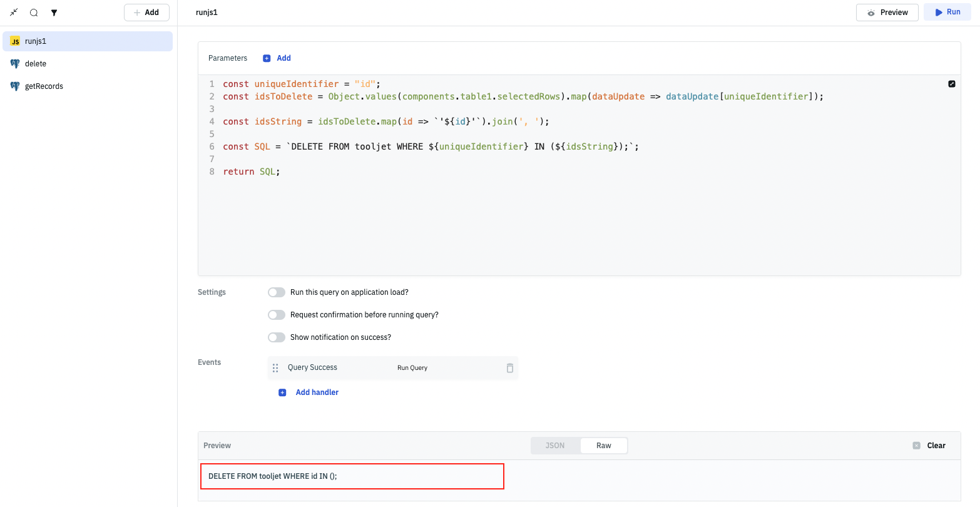The image size is (980, 507).
Task: Open the query search icon
Action: 34,13
